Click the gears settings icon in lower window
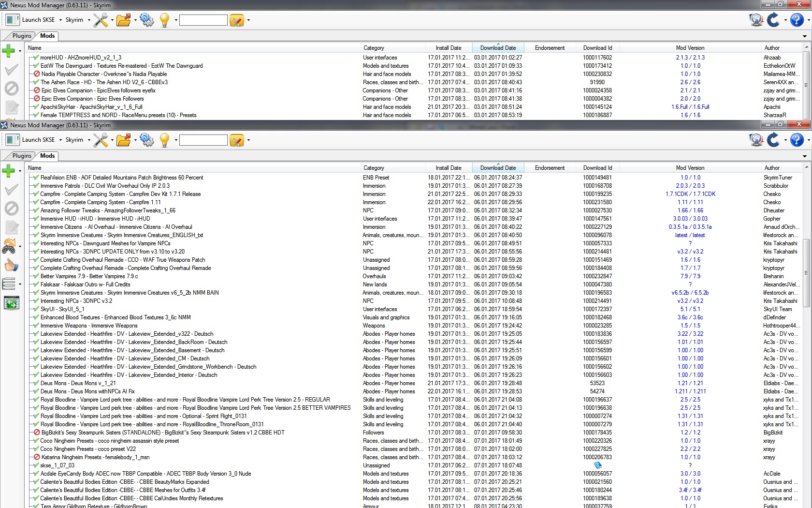This screenshot has height=508, width=812. pos(147,140)
